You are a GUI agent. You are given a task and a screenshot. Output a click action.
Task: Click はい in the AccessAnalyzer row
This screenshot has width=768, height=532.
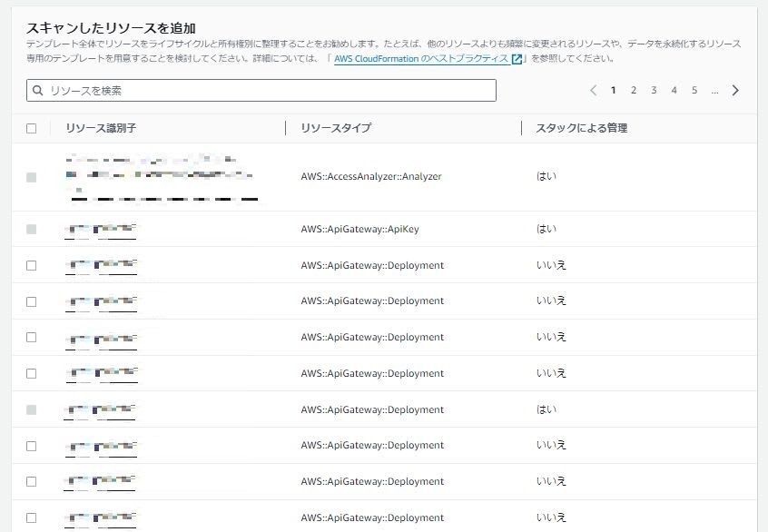pos(546,176)
